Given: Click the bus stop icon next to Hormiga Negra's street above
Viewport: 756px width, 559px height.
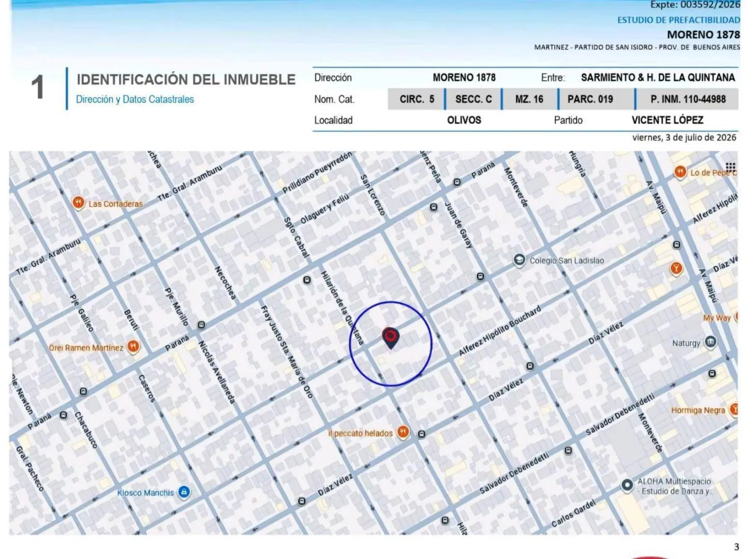Looking at the screenshot, I should [712, 373].
